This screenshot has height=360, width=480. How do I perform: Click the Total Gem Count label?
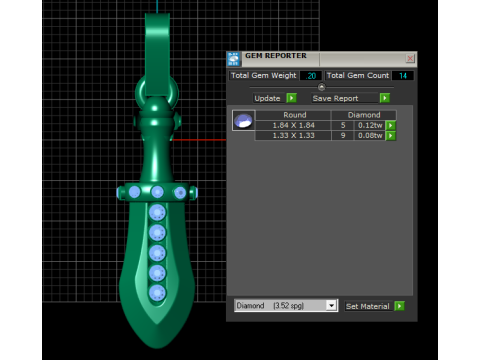point(358,76)
